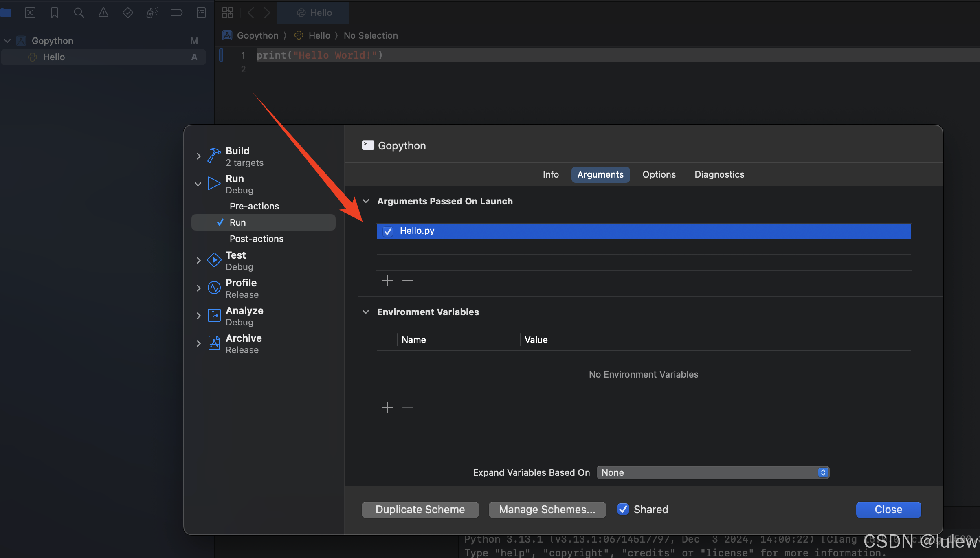Click the editor overview grid icon
The height and width of the screenshot is (558, 980).
pyautogui.click(x=227, y=12)
